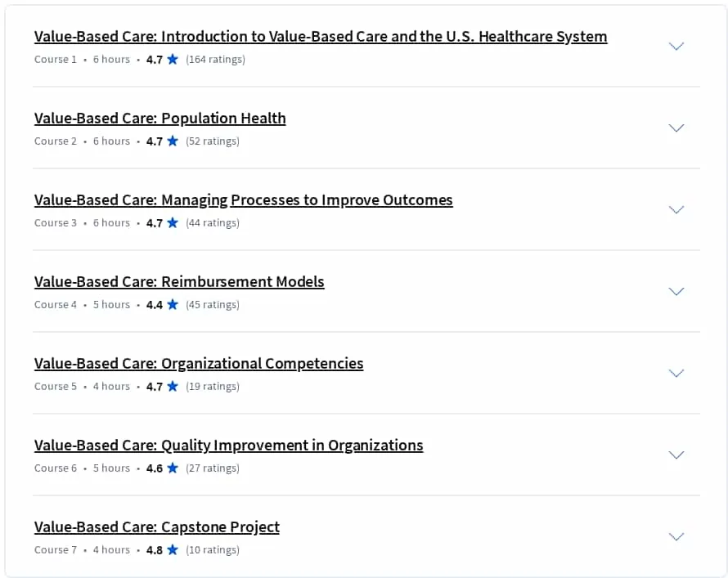Screen dimensions: 728x578
Task: Click the star icon for Course 2
Action: coord(173,141)
